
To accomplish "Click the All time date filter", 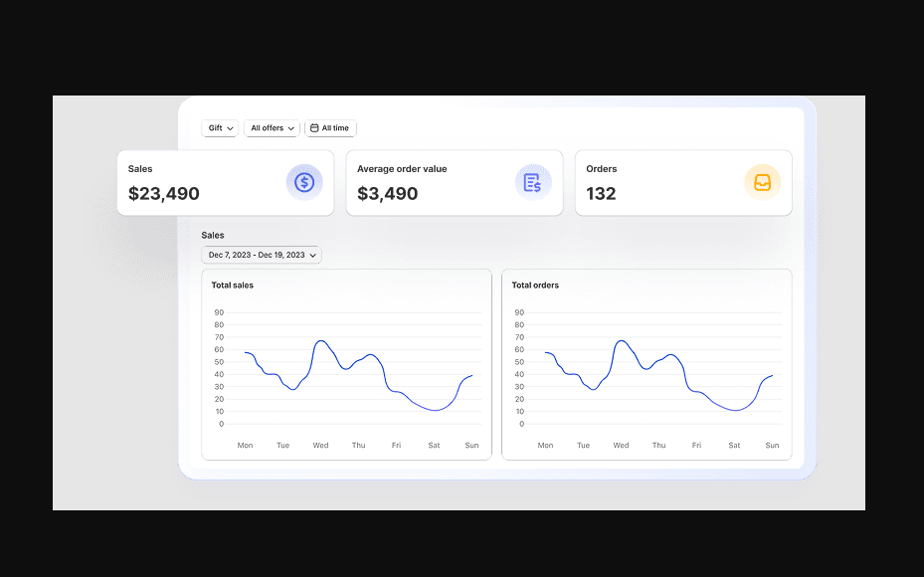I will click(x=330, y=128).
